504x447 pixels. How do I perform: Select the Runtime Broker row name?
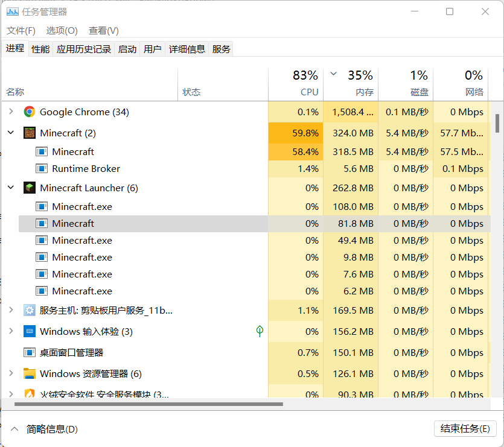(86, 168)
